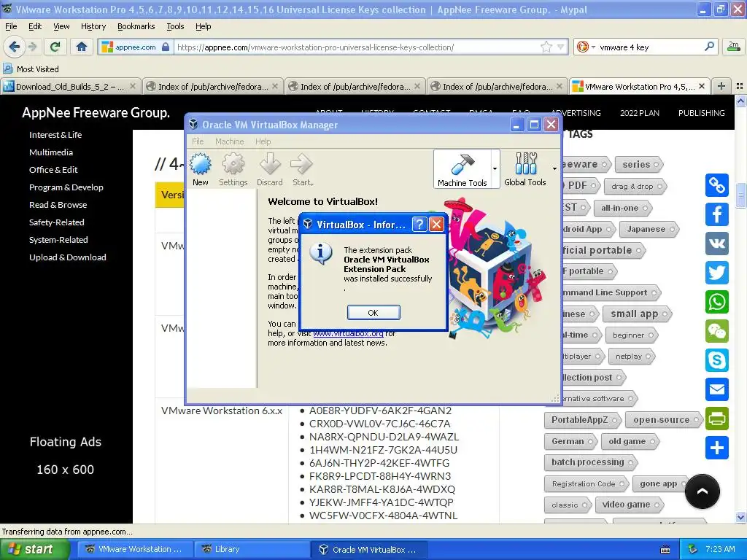This screenshot has height=560, width=747.
Task: Open the Multimedia category in sidebar
Action: click(51, 152)
